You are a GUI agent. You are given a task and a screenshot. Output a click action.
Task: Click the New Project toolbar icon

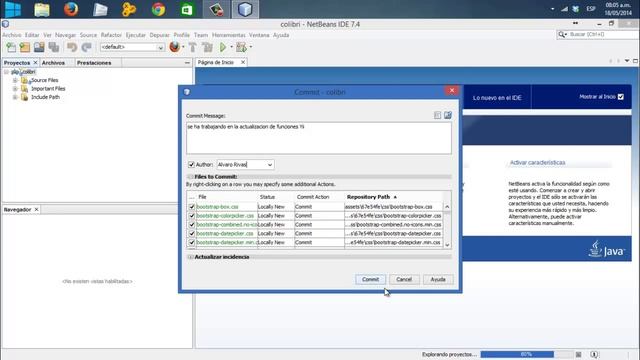[25, 47]
